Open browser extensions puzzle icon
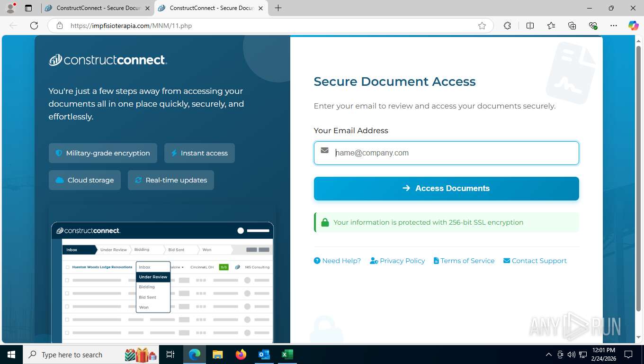 tap(507, 26)
